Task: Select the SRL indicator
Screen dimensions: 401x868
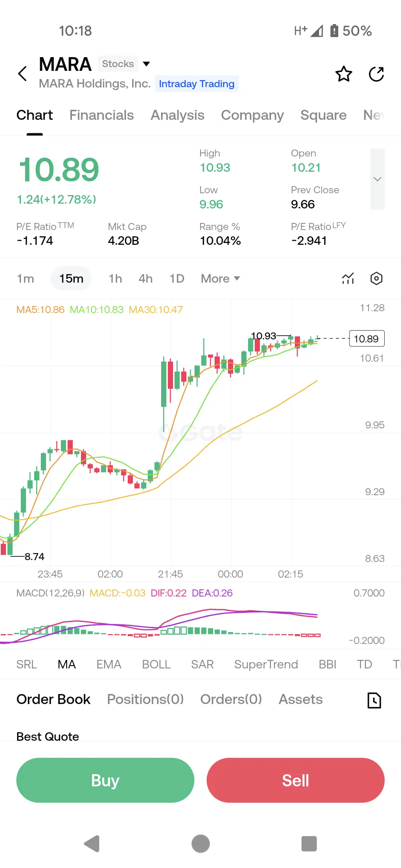Action: point(27,664)
